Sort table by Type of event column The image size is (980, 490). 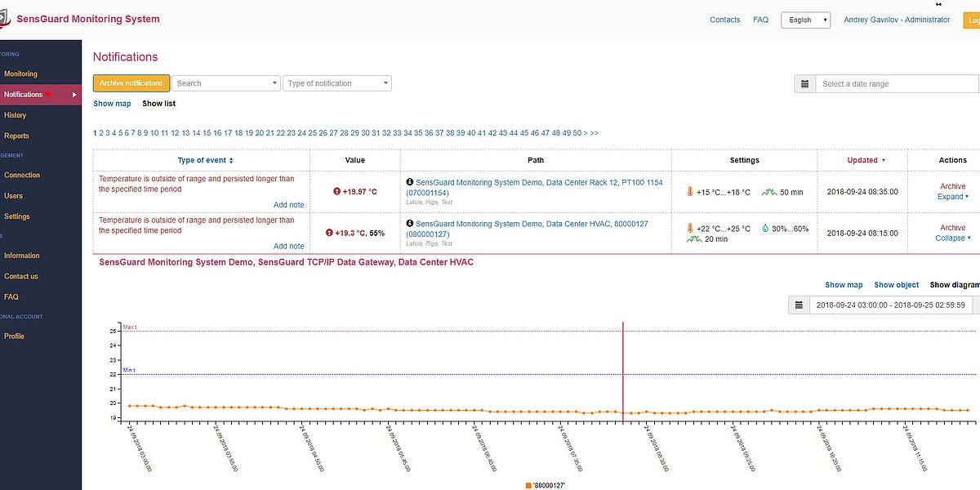pos(205,160)
